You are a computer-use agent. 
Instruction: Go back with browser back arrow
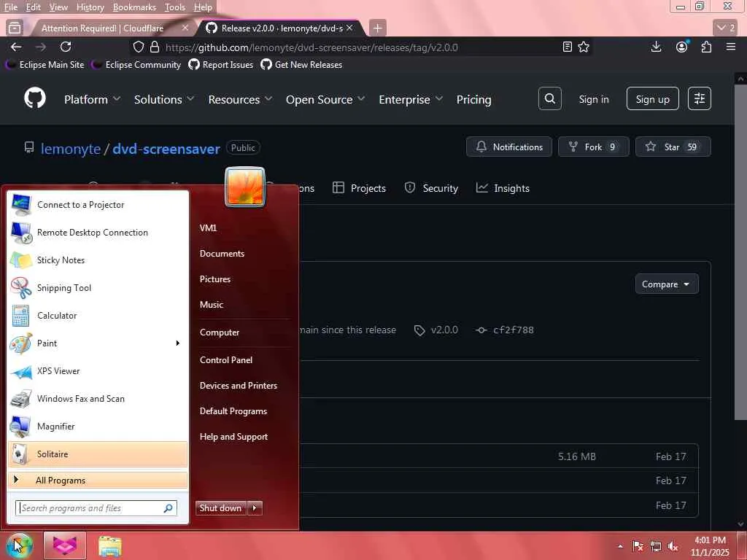coord(16,47)
